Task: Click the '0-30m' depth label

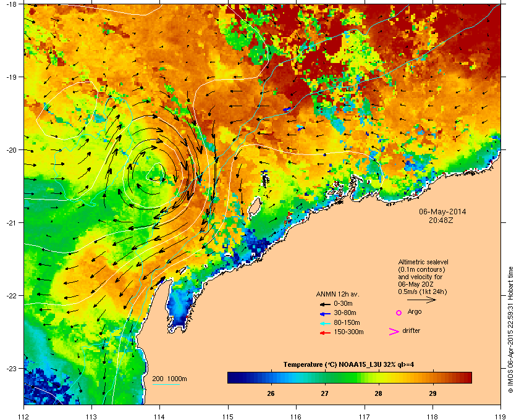Action: pos(343,303)
